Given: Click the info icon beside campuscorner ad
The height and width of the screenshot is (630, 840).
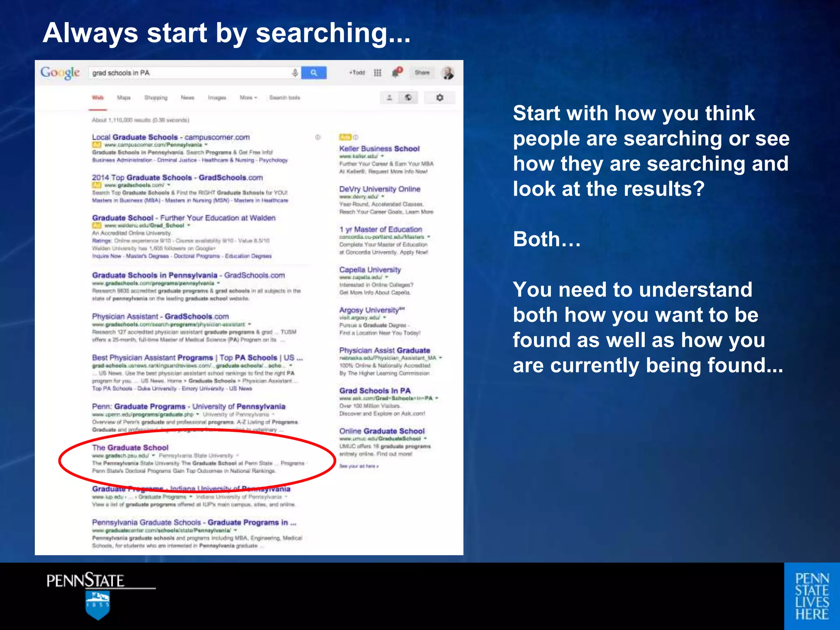Looking at the screenshot, I should point(317,137).
